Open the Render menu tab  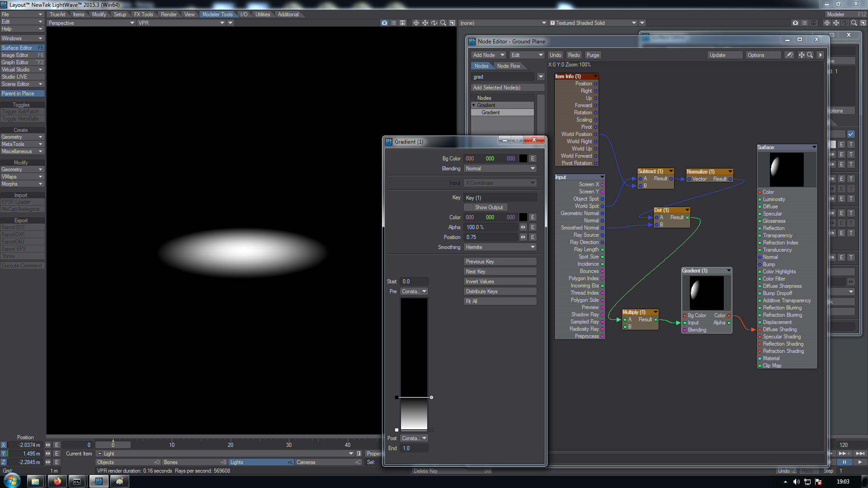click(x=169, y=14)
